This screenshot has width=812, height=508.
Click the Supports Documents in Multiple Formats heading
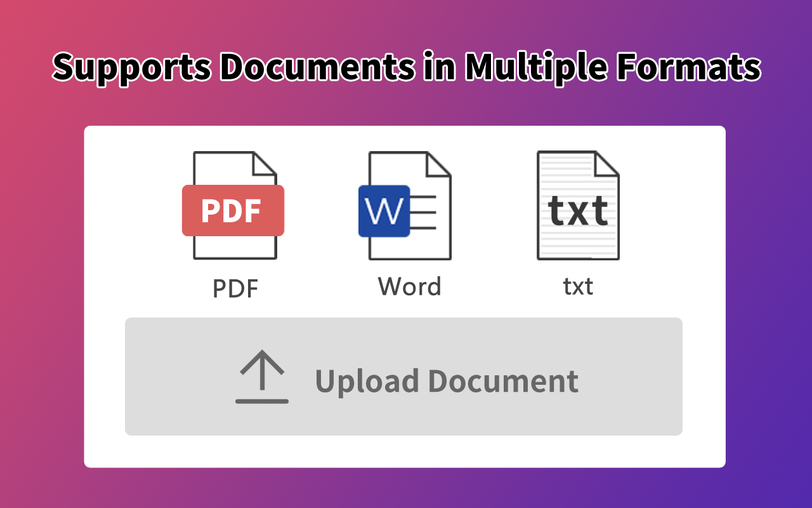coord(406,65)
